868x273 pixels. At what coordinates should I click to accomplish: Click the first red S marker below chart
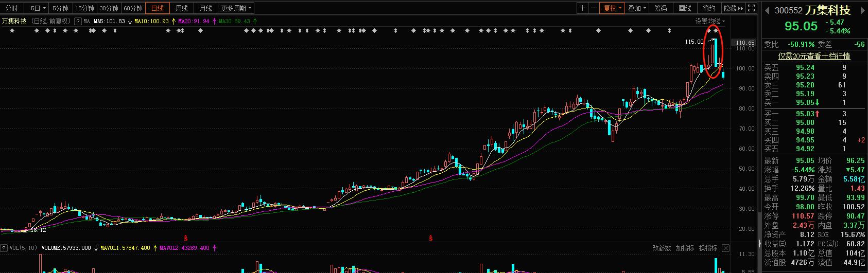(185, 238)
